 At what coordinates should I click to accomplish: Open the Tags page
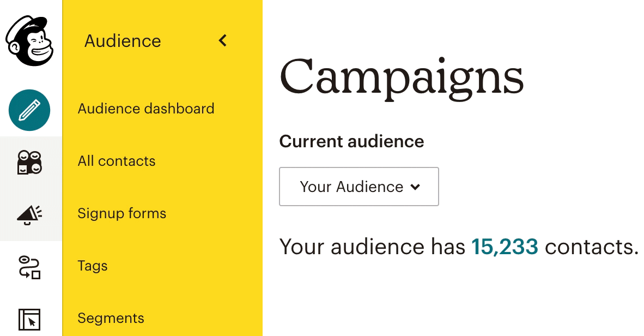(x=93, y=266)
